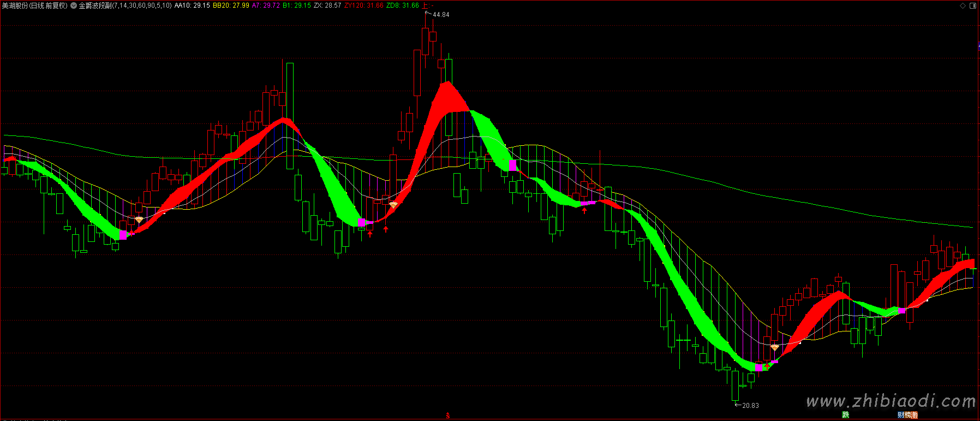Click the stock name 美湖股份(日线.前复权)
The image size is (980, 421).
34,5
